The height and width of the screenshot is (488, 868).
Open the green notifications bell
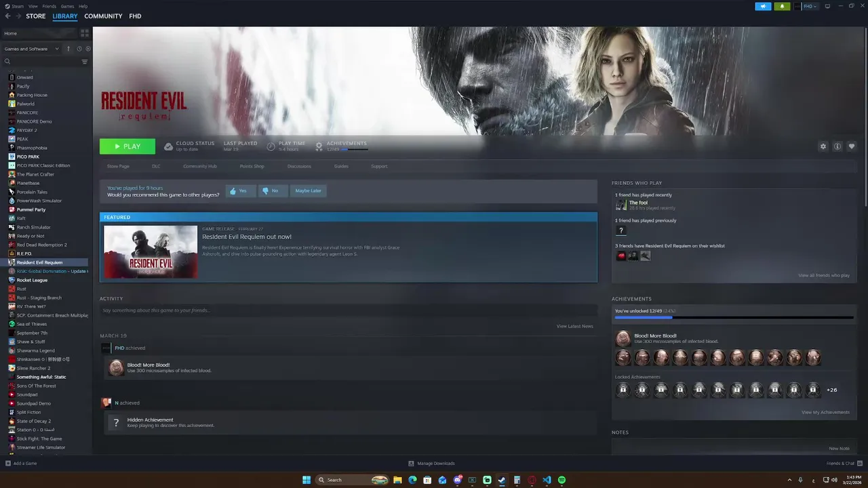pyautogui.click(x=782, y=6)
